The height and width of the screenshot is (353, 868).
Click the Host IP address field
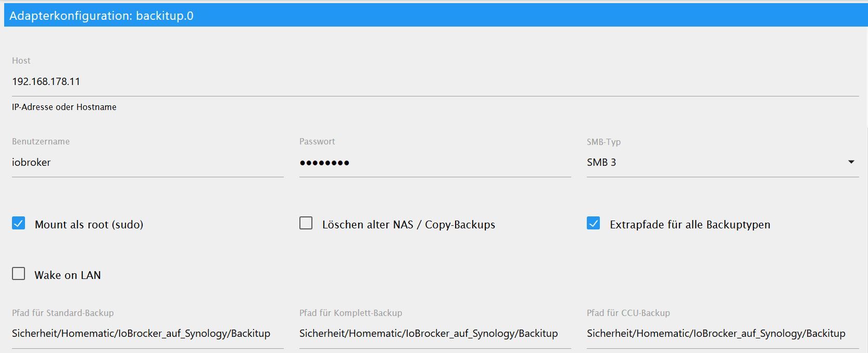tap(435, 82)
